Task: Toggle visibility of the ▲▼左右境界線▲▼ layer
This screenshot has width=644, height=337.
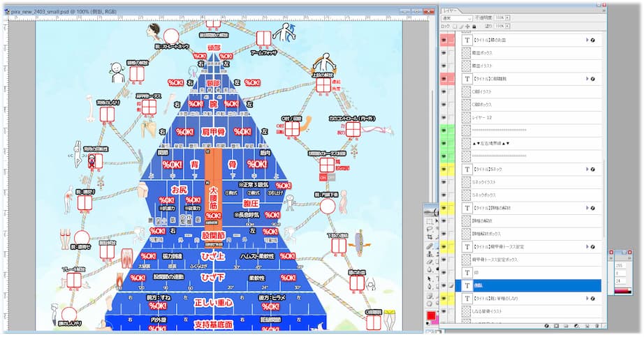Action: 444,143
